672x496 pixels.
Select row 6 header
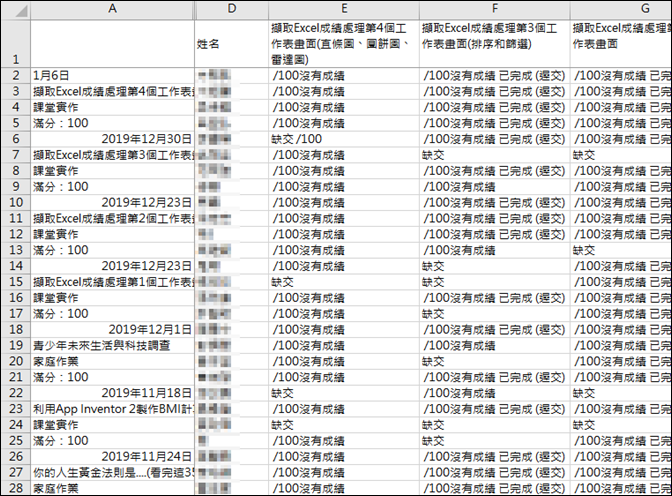(16, 139)
